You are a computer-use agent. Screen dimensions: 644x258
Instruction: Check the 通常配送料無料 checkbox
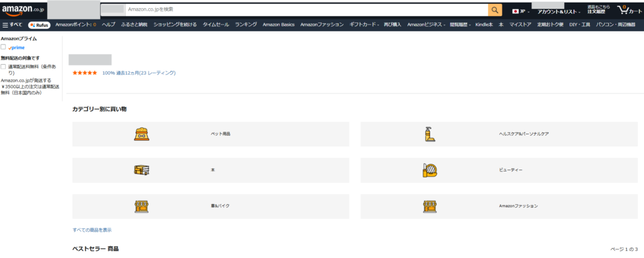tap(4, 67)
